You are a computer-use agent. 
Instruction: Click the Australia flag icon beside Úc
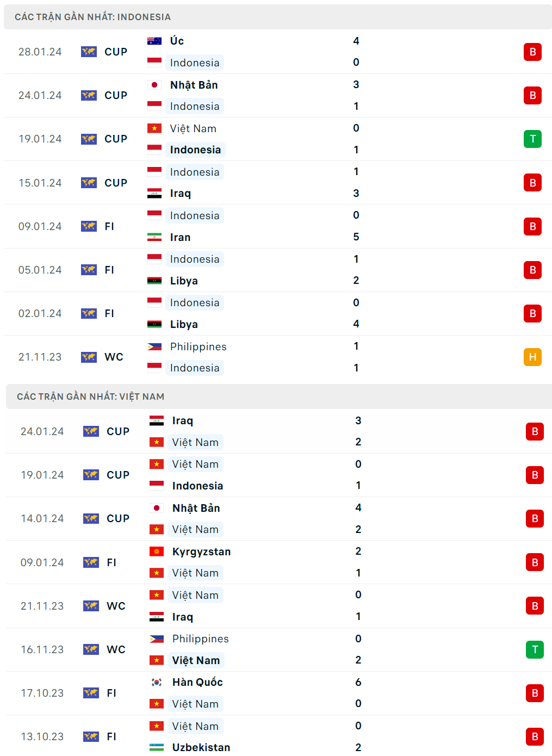point(154,41)
